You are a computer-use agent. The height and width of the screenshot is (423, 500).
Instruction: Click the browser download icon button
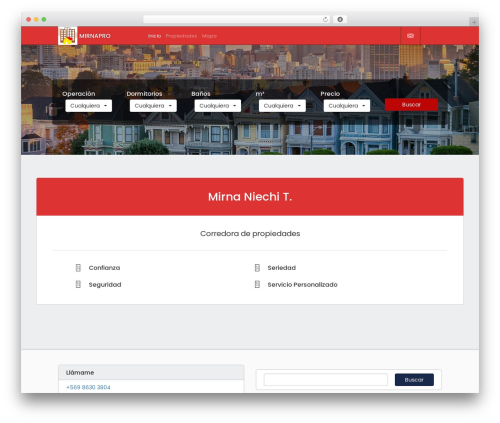click(x=340, y=19)
